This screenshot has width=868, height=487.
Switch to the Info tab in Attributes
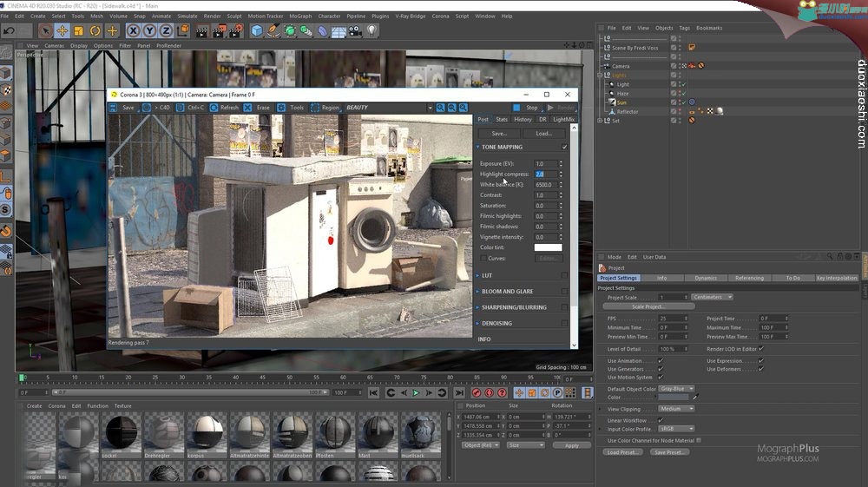[662, 278]
